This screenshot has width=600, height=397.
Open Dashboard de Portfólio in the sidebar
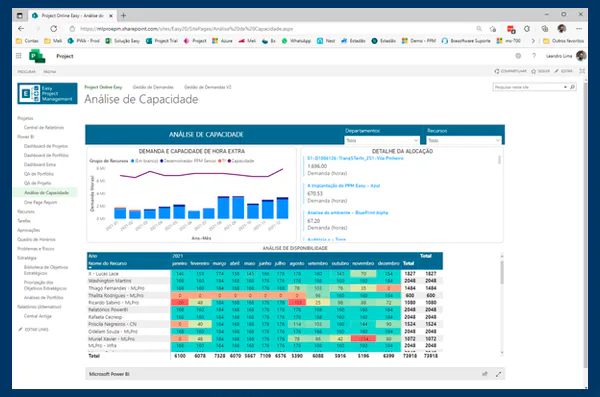[x=46, y=155]
